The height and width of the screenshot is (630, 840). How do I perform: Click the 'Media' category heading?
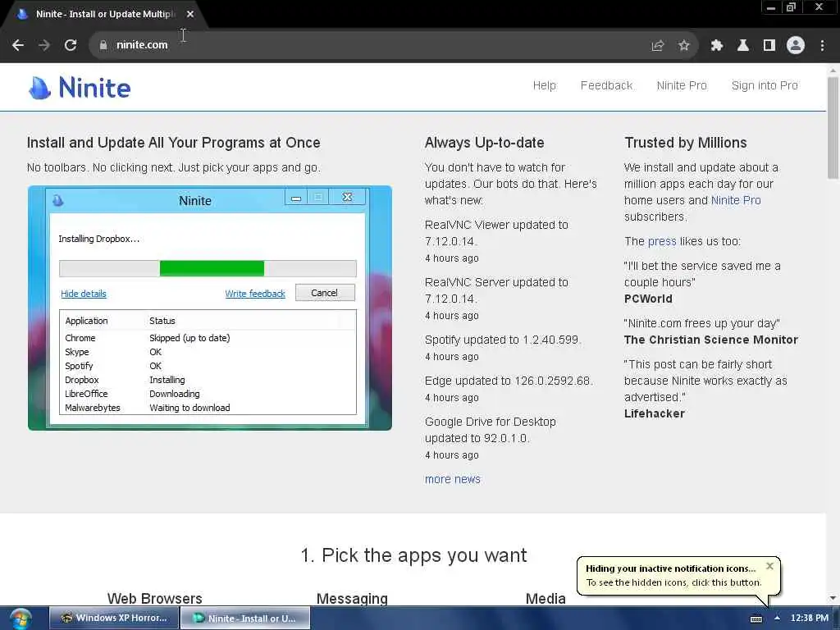[546, 598]
